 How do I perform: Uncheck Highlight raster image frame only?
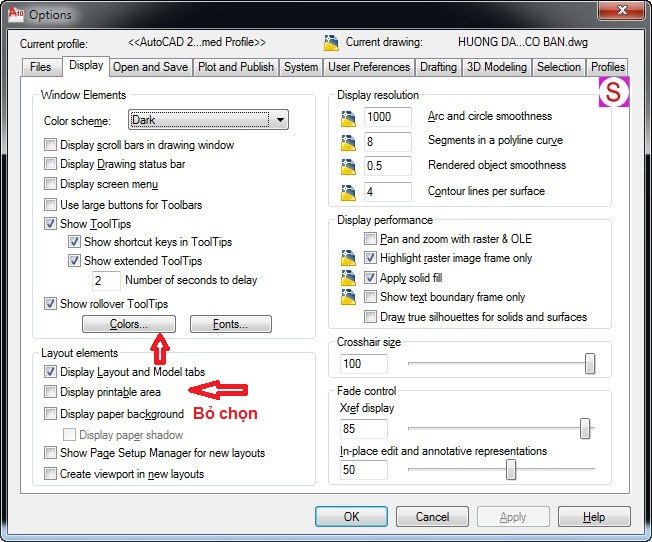pyautogui.click(x=370, y=257)
